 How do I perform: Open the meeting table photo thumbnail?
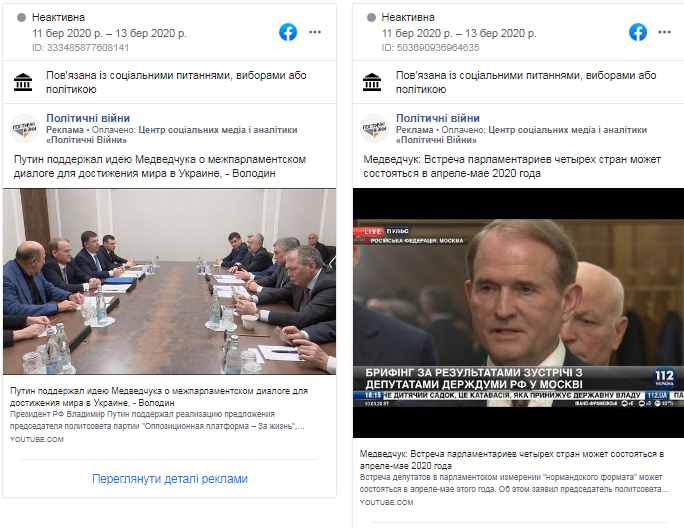[x=169, y=281]
